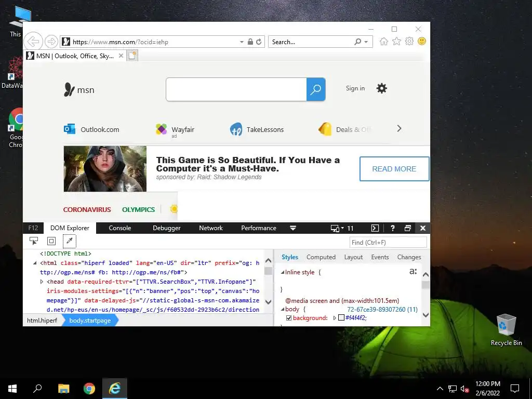Click the #f4f4f2 color swatch
The height and width of the screenshot is (399, 532).
(x=341, y=318)
